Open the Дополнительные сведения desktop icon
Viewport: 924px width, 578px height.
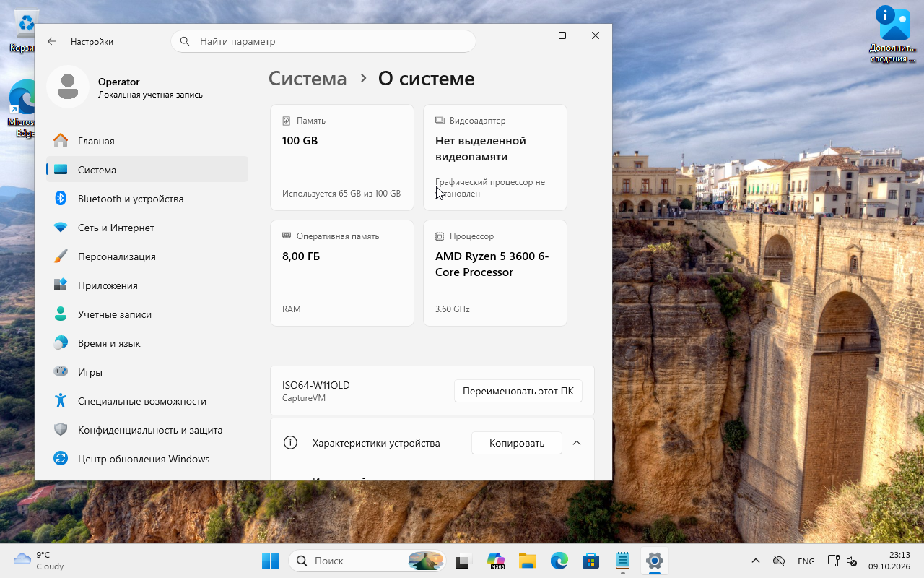point(894,35)
